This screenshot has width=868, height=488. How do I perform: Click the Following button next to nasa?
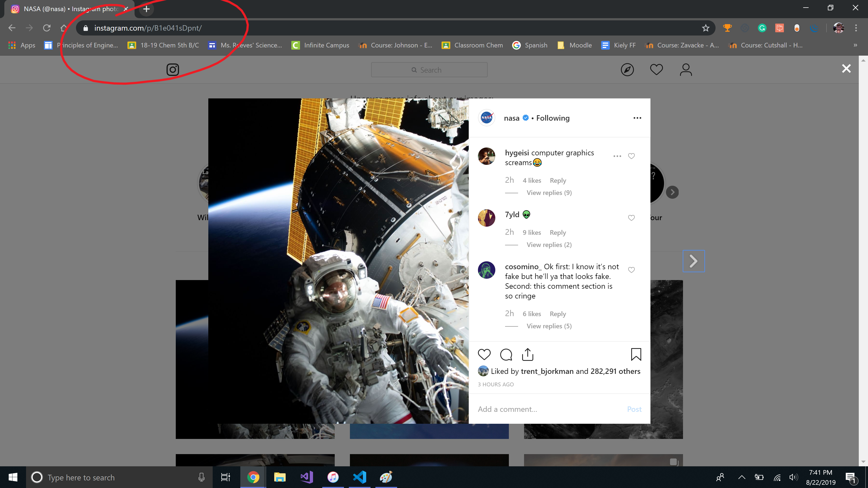point(553,118)
